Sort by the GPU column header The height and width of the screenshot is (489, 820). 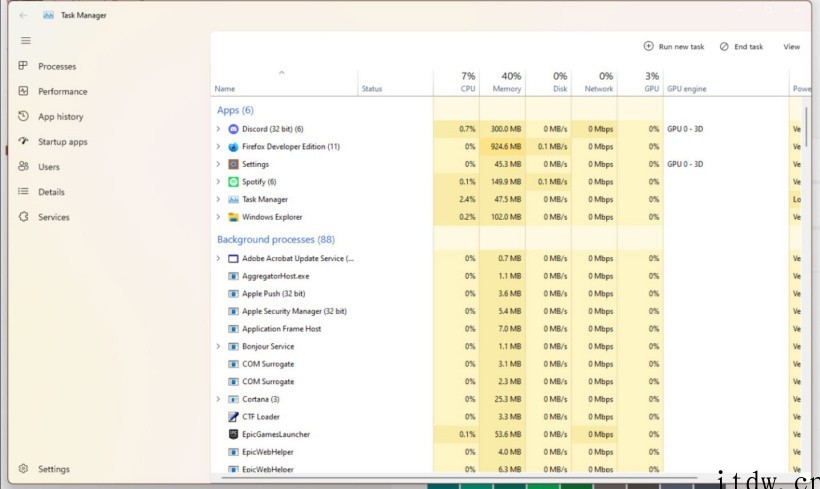pos(641,82)
